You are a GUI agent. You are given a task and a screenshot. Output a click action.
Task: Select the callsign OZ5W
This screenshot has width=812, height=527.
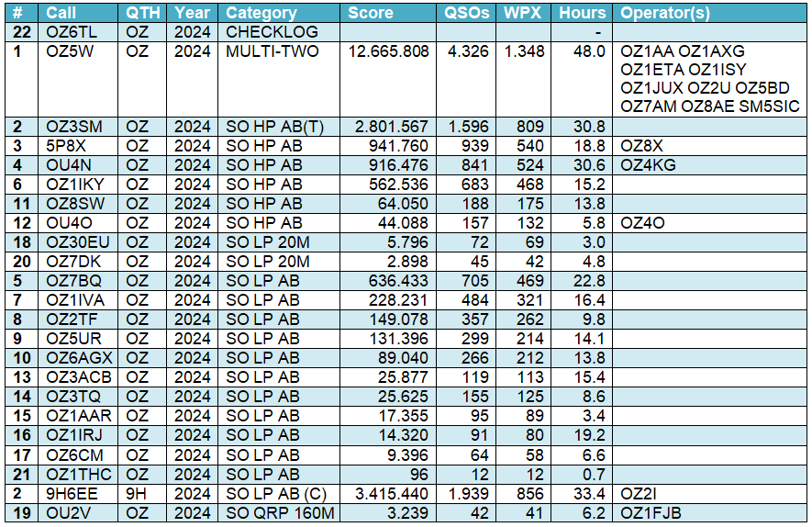(70, 51)
